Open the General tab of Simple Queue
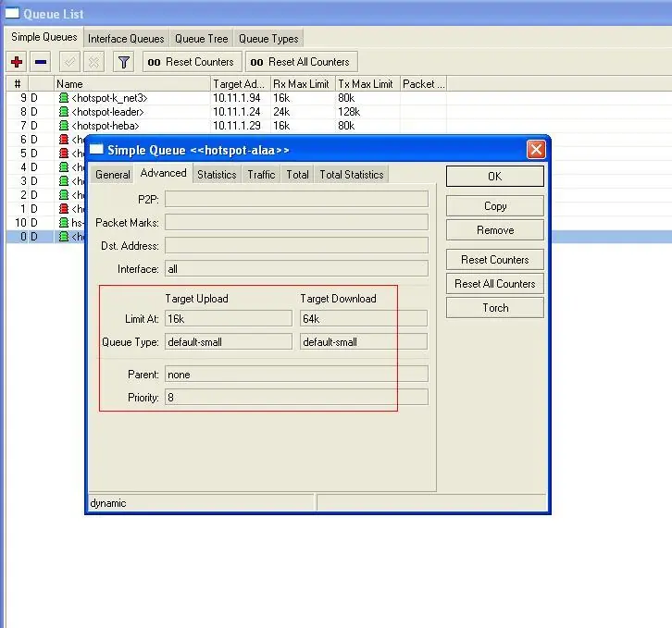This screenshot has width=672, height=628. pyautogui.click(x=113, y=175)
